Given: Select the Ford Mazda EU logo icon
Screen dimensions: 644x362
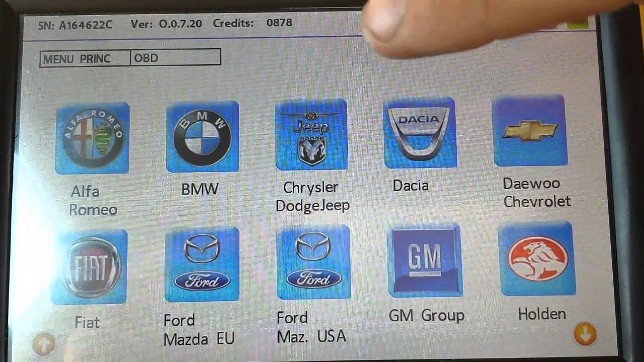Looking at the screenshot, I should [x=202, y=264].
